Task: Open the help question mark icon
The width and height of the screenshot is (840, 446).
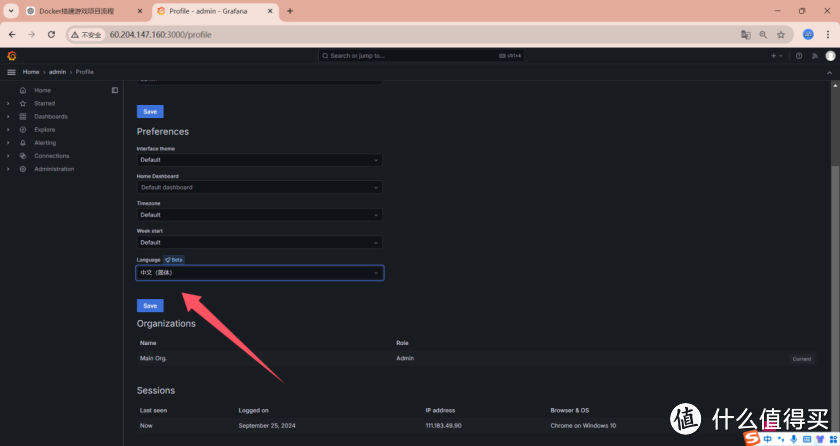Action: coord(799,56)
